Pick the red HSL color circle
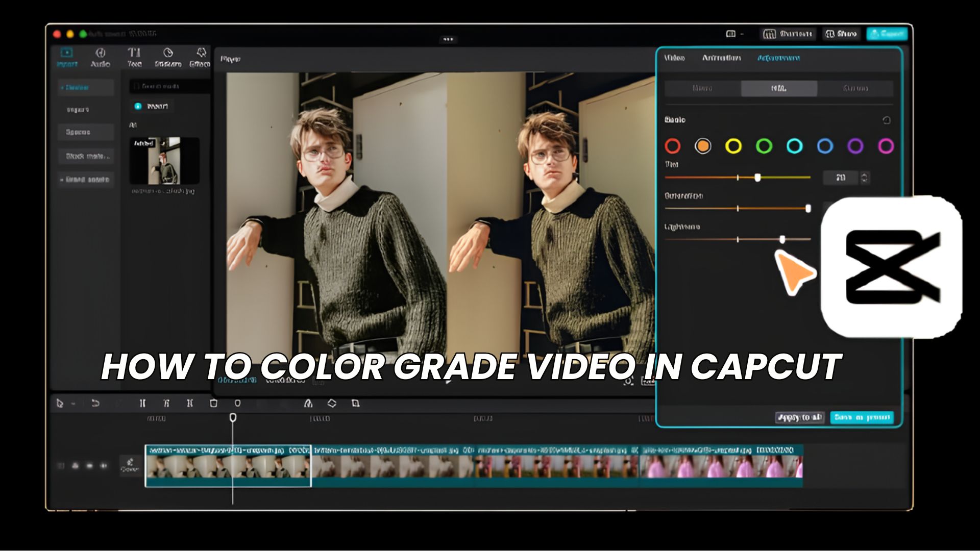Image resolution: width=980 pixels, height=551 pixels. tap(673, 146)
